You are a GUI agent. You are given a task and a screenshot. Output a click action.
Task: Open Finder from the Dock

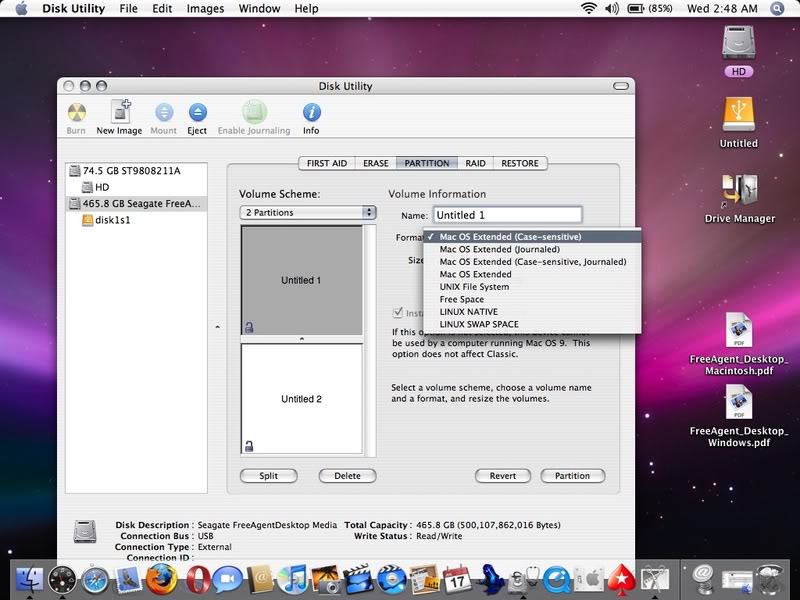click(x=30, y=580)
